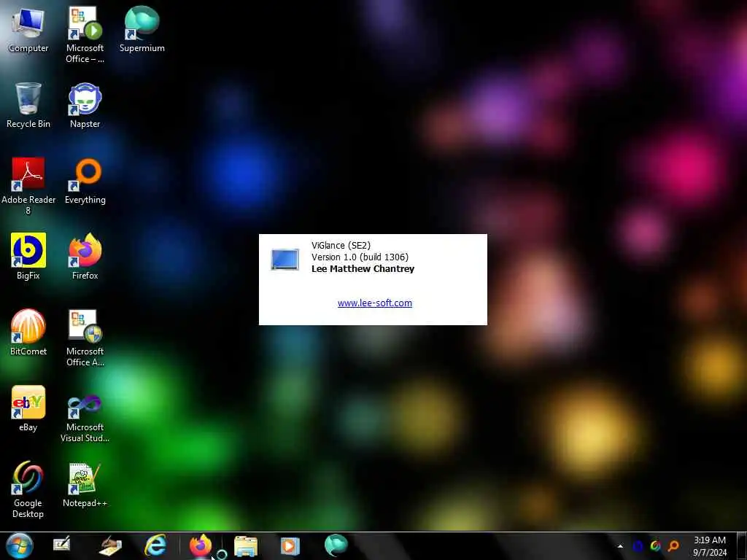
Task: Click the "Lee Matthew Chantrey" name text
Action: point(363,268)
